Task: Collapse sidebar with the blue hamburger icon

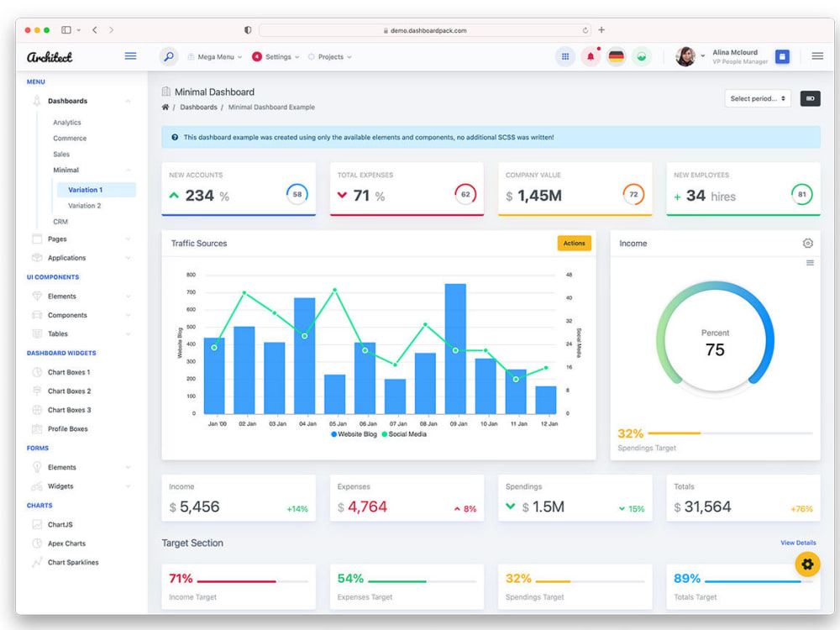Action: click(x=130, y=56)
